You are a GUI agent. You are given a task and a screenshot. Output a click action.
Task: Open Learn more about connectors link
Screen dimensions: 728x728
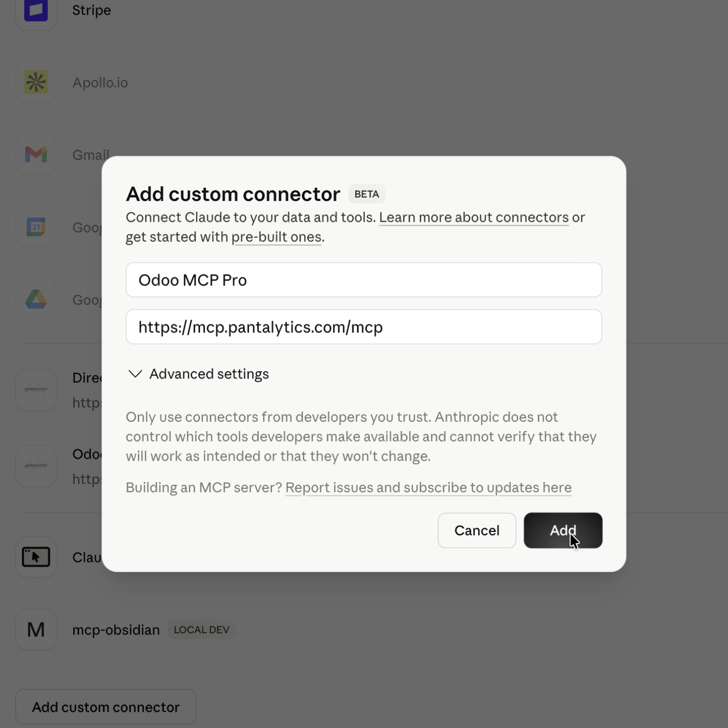point(474,217)
